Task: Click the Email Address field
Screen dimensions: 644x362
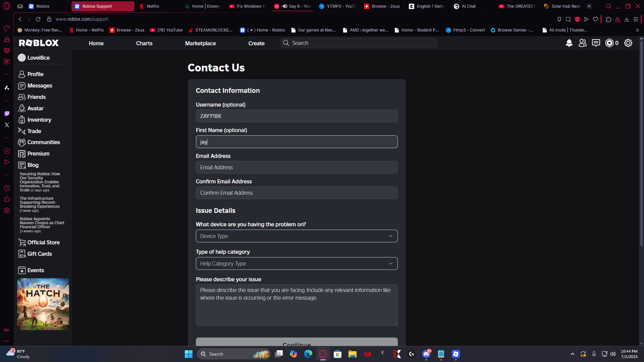Action: pyautogui.click(x=297, y=167)
